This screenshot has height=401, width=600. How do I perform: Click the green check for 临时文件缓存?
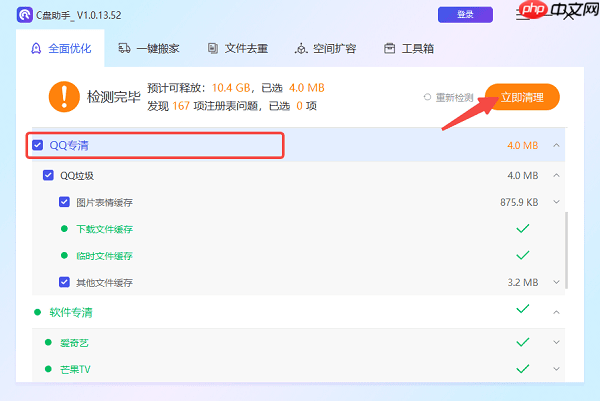tap(523, 255)
